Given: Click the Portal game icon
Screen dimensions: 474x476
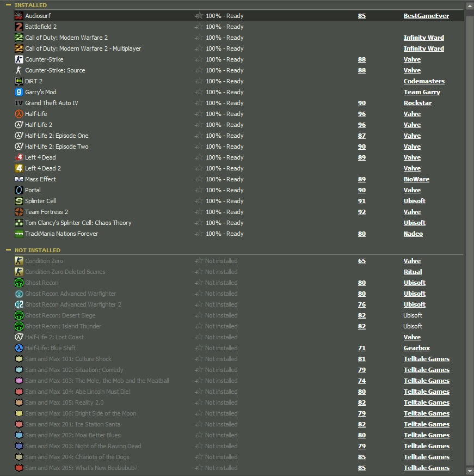Looking at the screenshot, I should pyautogui.click(x=19, y=190).
